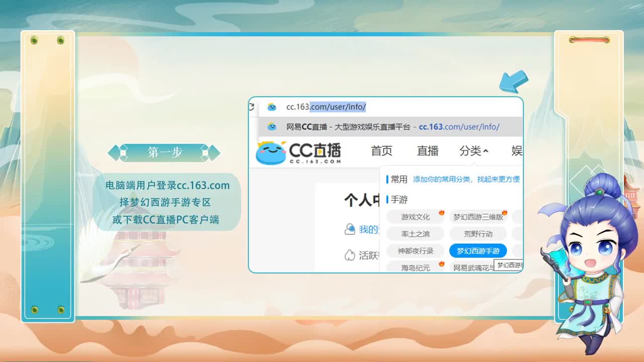Open the 首页 navigation item
The width and height of the screenshot is (644, 362).
(x=381, y=150)
